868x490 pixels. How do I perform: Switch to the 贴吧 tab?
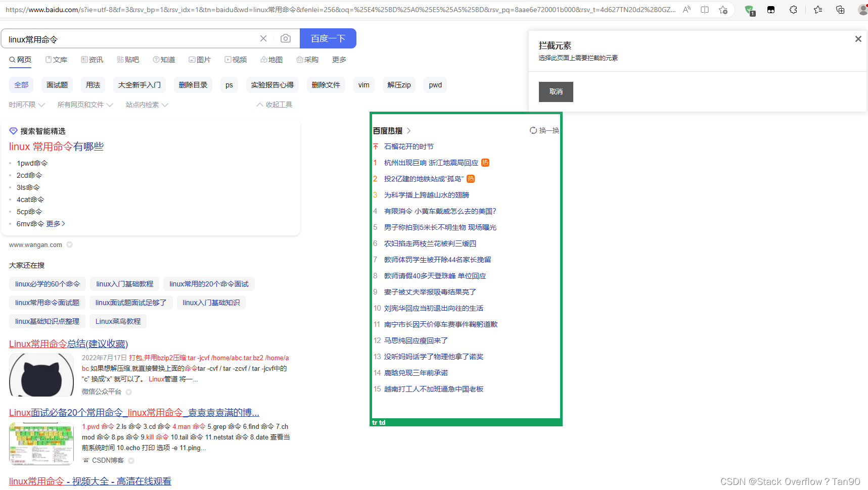128,60
